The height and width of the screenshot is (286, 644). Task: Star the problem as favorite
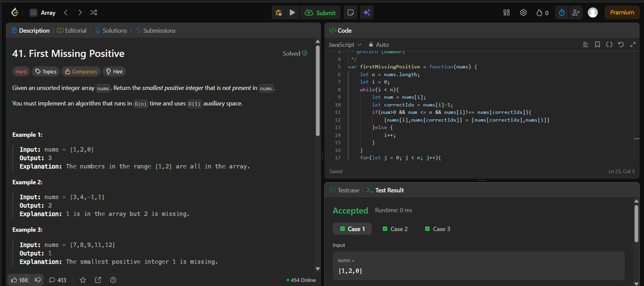pos(83,280)
